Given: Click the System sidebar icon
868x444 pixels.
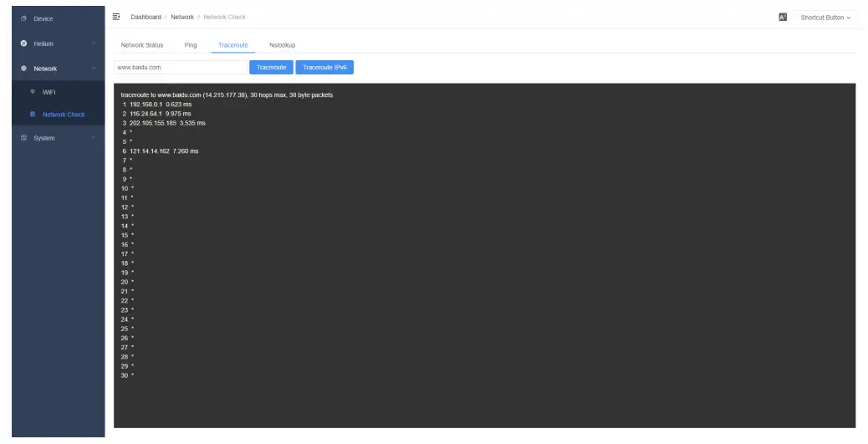Looking at the screenshot, I should click(x=23, y=138).
